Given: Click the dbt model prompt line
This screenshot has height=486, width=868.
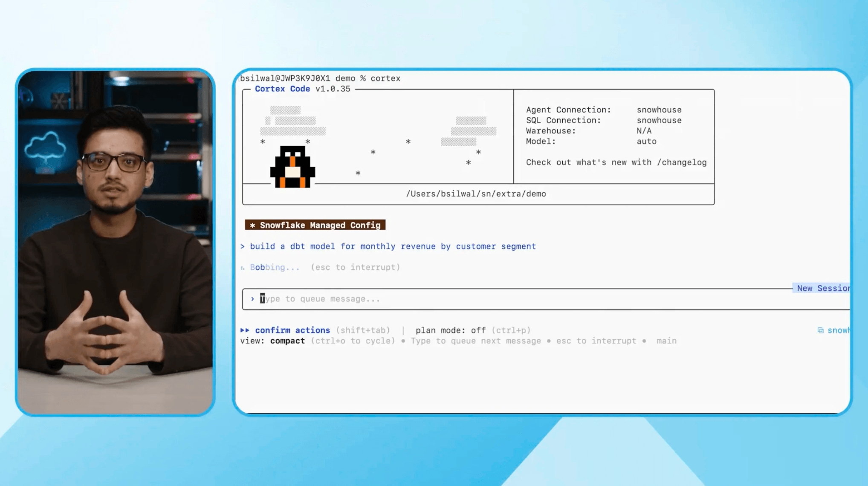Looking at the screenshot, I should [x=388, y=246].
